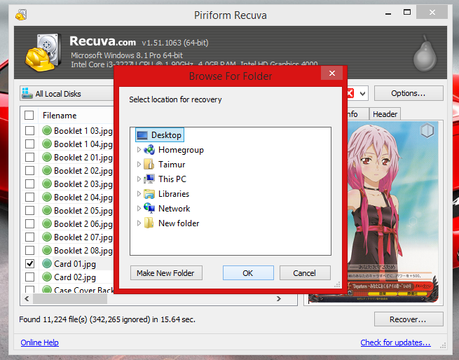Click green status dot of Booklet 1 04.jpg
This screenshot has height=360, width=459.
click(x=47, y=144)
